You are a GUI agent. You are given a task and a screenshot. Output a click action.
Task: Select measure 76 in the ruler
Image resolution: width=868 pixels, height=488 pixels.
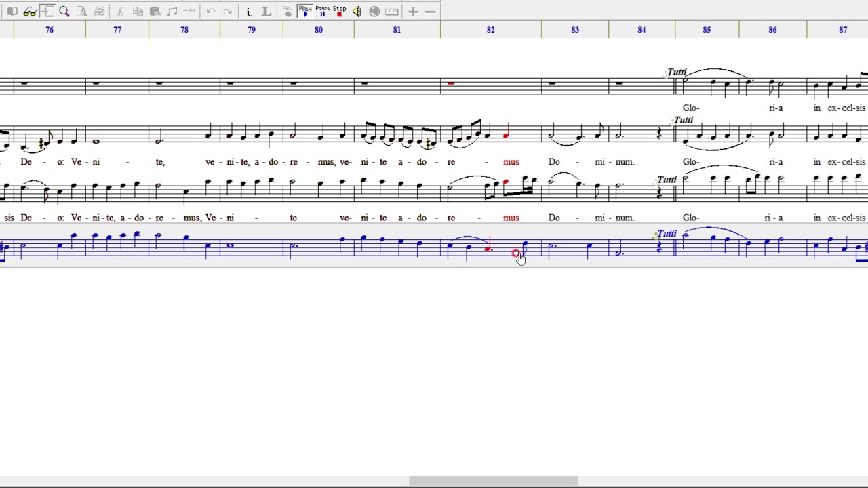[x=50, y=30]
